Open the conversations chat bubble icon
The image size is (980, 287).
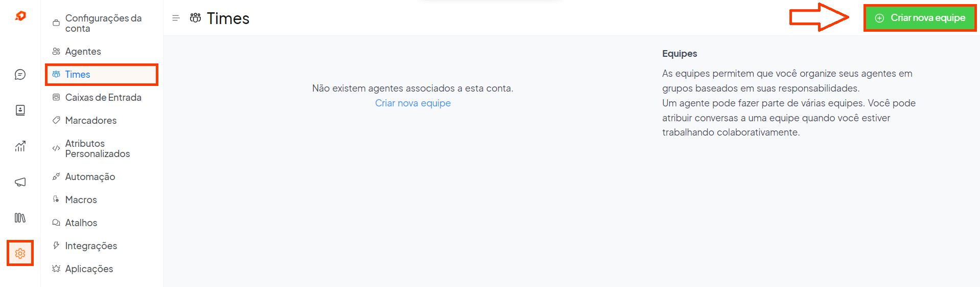pyautogui.click(x=20, y=75)
